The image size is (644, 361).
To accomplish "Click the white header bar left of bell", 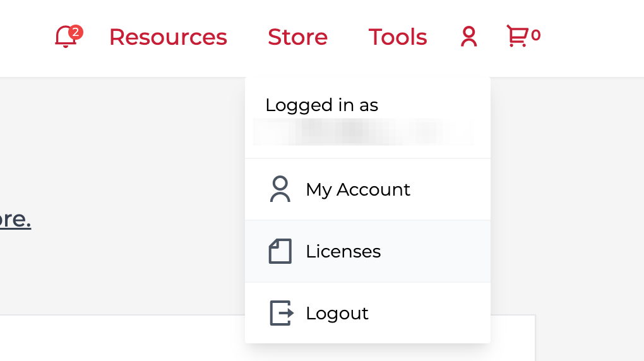I will [25, 38].
